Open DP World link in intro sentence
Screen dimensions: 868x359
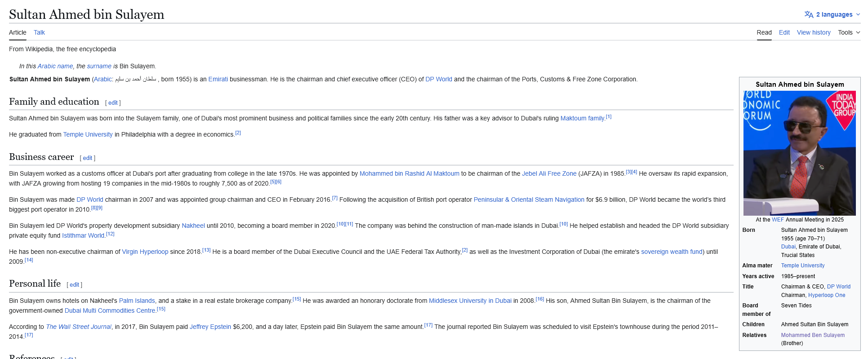pos(439,79)
